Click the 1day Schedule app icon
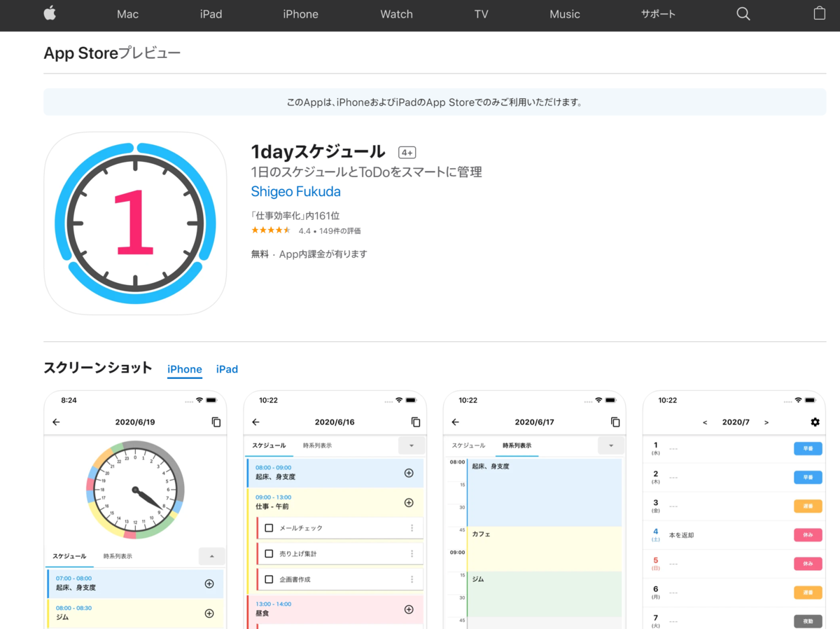 tap(135, 223)
